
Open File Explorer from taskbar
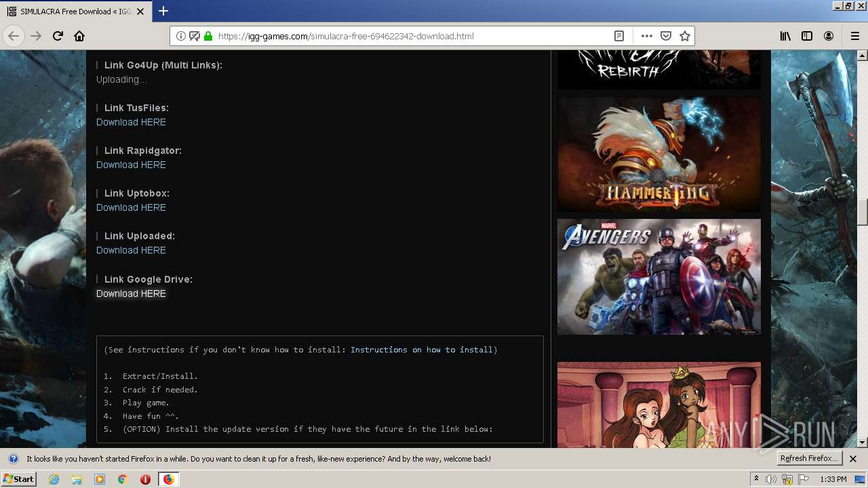77,479
